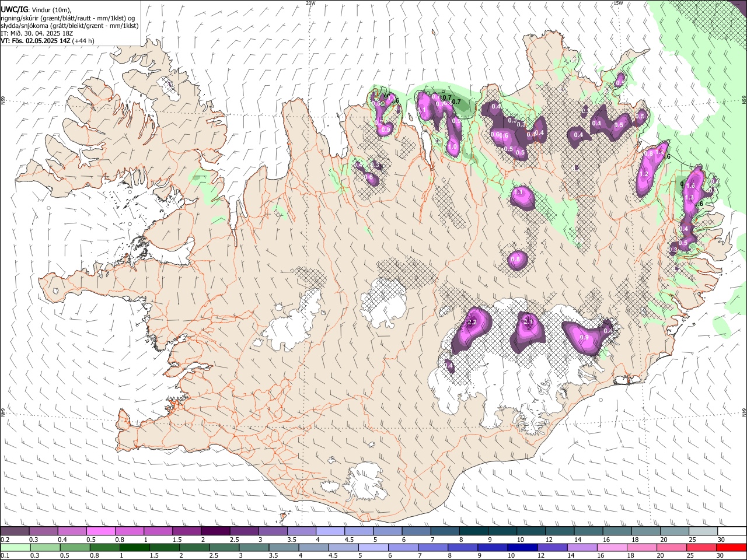The width and height of the screenshot is (747, 560).
Task: Click the '15W' longitude label
Action: pos(618,3)
